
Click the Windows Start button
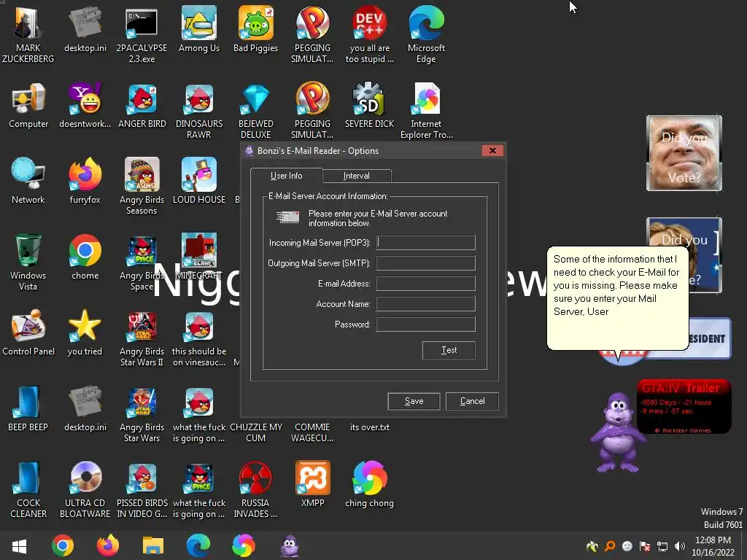[19, 545]
